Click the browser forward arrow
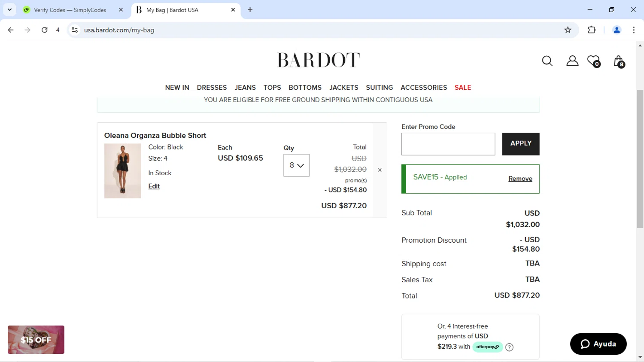 point(27,30)
